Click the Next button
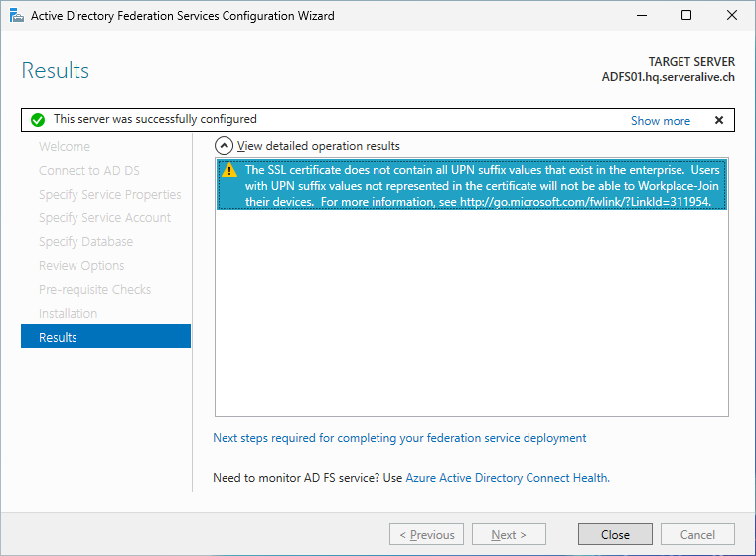The image size is (756, 556). 510,534
